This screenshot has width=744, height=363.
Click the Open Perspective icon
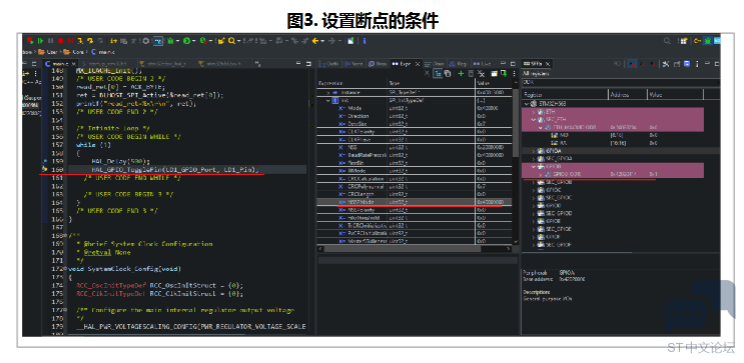click(x=683, y=40)
